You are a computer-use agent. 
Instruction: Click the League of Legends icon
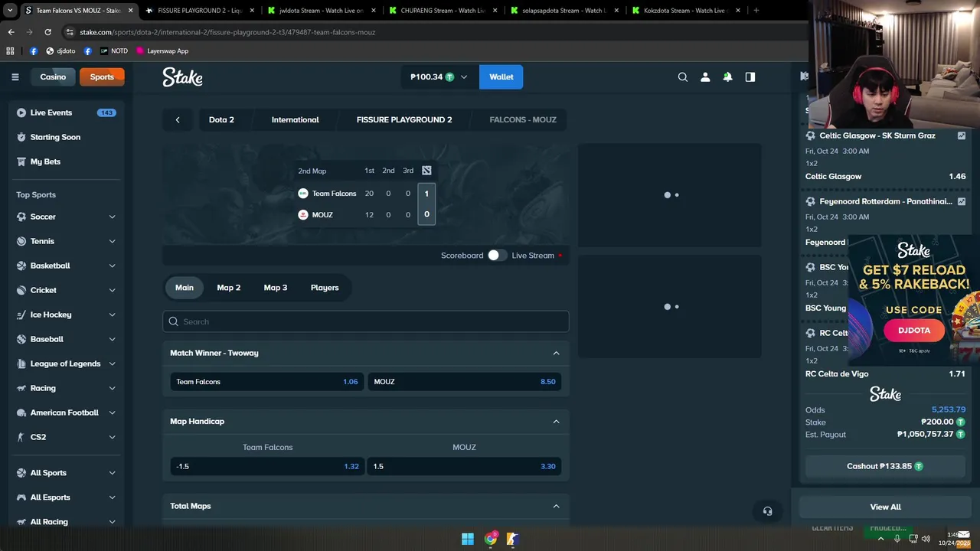21,364
